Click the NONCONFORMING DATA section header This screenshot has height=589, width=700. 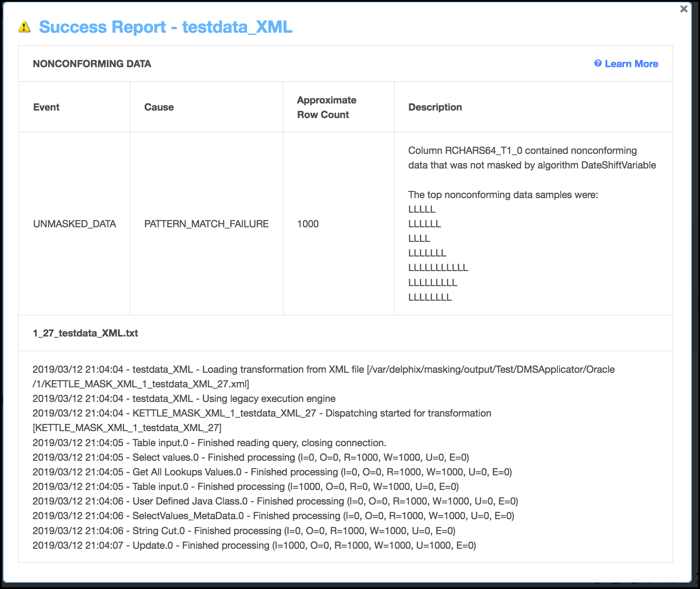(x=92, y=64)
